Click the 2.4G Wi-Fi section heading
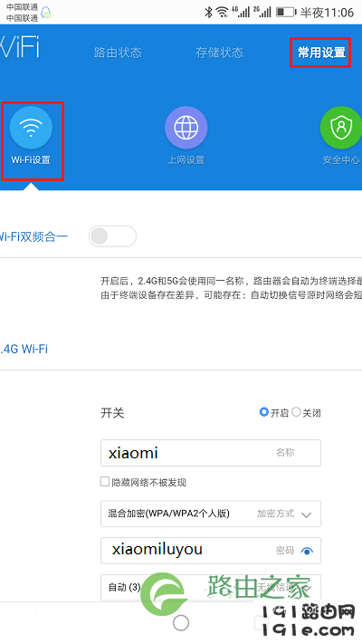This screenshot has width=362, height=644. [x=24, y=349]
